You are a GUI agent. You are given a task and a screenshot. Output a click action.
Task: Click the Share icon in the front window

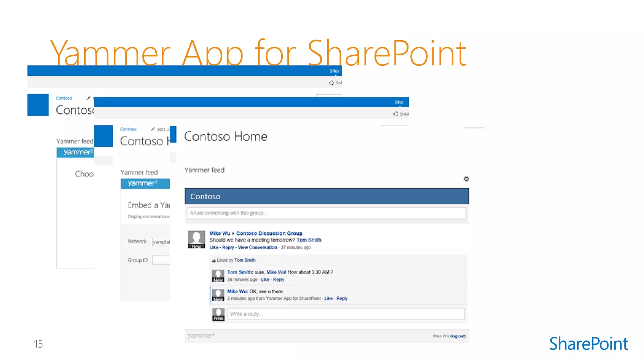[x=396, y=114]
